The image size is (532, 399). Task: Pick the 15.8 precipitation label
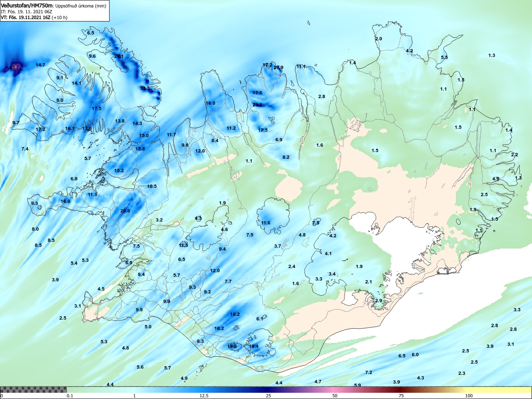click(x=140, y=149)
